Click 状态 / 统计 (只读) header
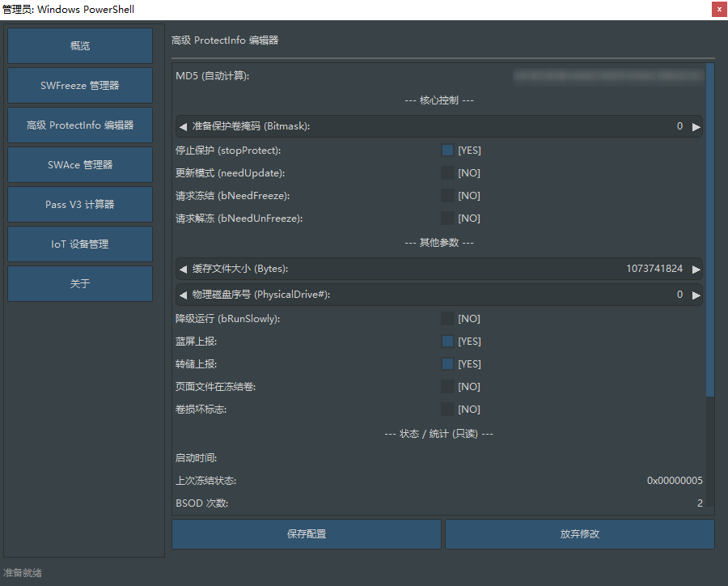Viewport: 728px width, 586px height. click(438, 434)
